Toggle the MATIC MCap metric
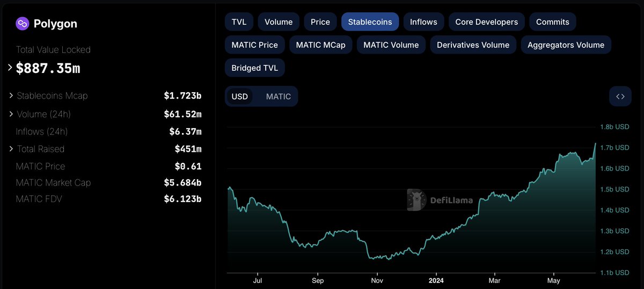 321,45
